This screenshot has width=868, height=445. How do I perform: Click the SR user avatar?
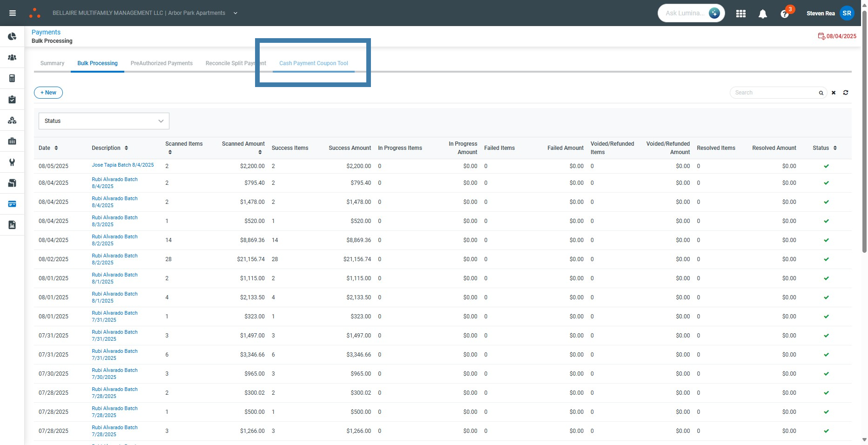click(x=847, y=13)
